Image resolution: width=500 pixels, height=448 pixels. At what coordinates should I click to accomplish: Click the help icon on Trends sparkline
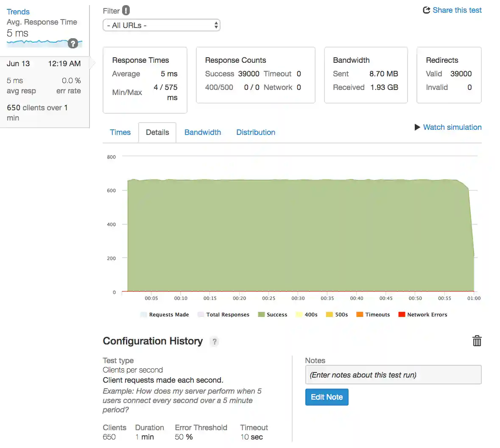(x=73, y=43)
